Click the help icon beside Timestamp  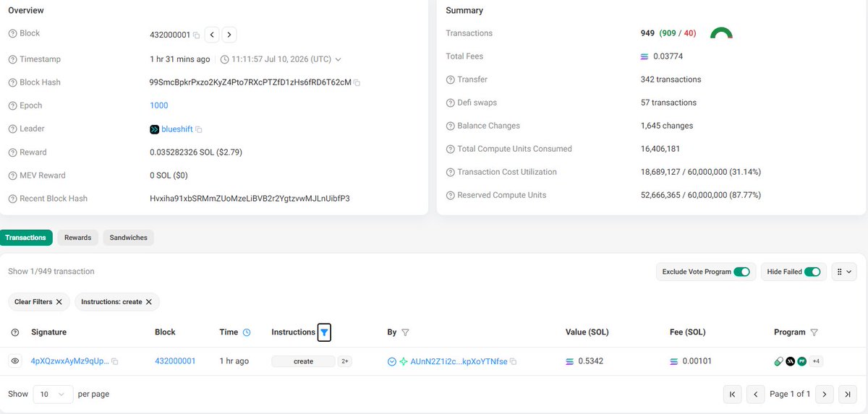pyautogui.click(x=12, y=59)
